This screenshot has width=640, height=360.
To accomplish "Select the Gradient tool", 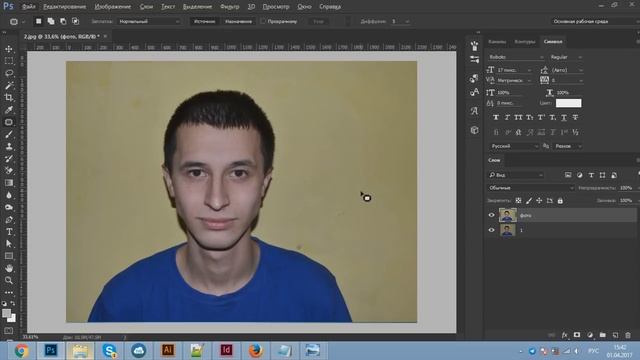I will tap(9, 183).
